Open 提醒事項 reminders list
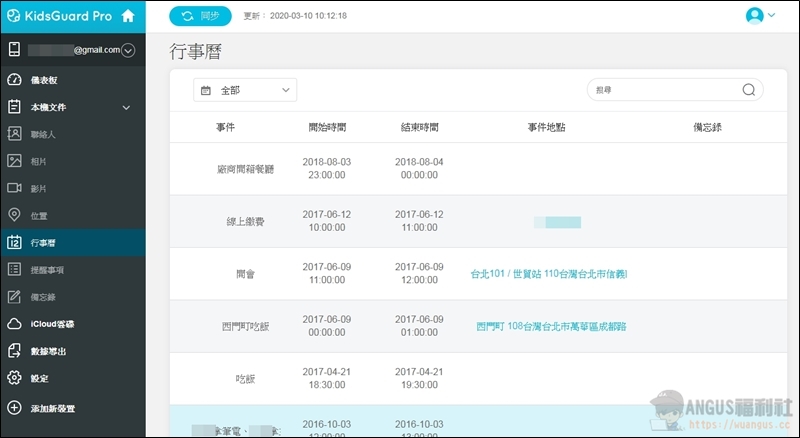Image resolution: width=800 pixels, height=438 pixels. click(x=47, y=269)
